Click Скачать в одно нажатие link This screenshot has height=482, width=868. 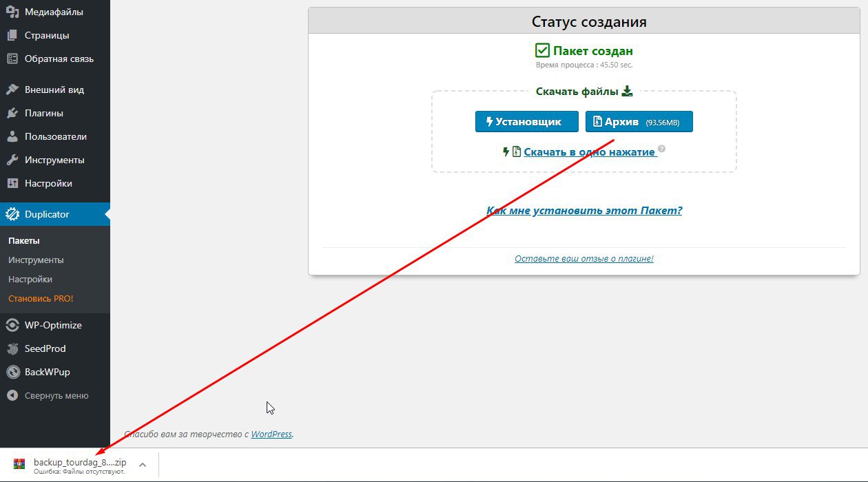point(590,151)
